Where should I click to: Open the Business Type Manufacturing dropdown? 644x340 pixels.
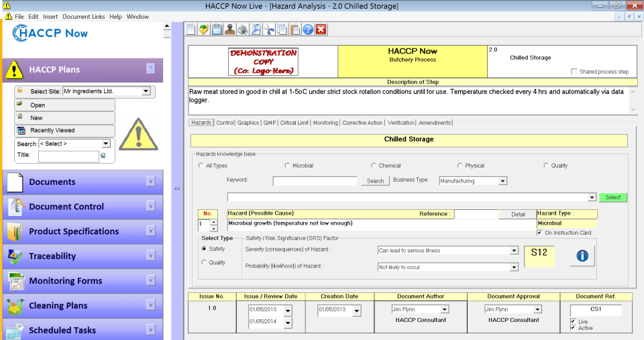[502, 181]
